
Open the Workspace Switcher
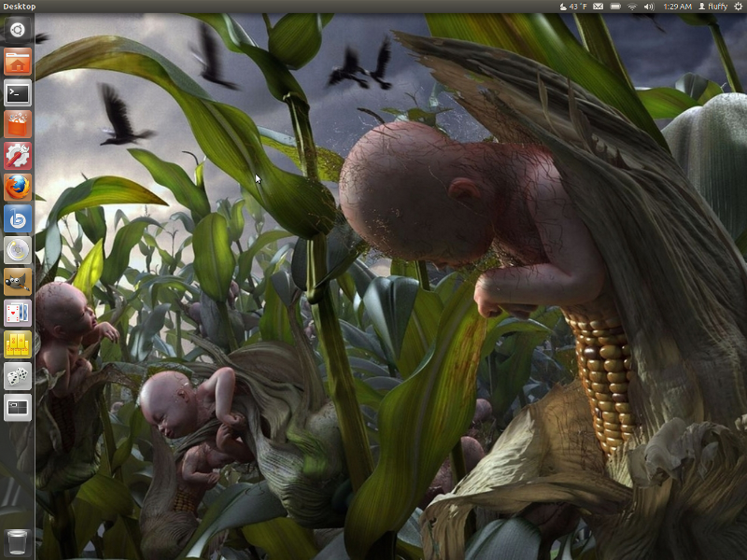pyautogui.click(x=18, y=408)
